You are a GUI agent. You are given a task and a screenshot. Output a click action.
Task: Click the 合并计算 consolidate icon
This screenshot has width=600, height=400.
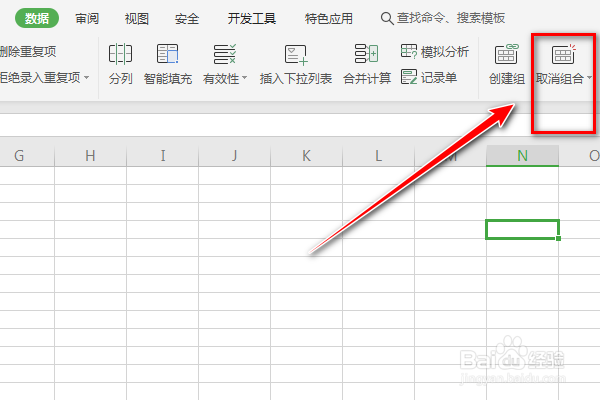(367, 54)
